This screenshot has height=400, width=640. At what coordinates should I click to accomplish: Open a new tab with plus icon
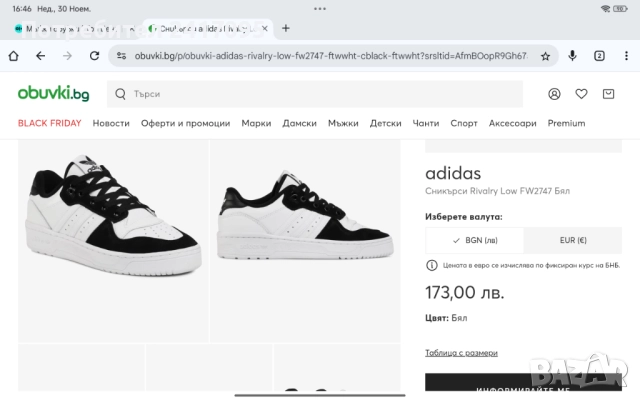coord(286,28)
